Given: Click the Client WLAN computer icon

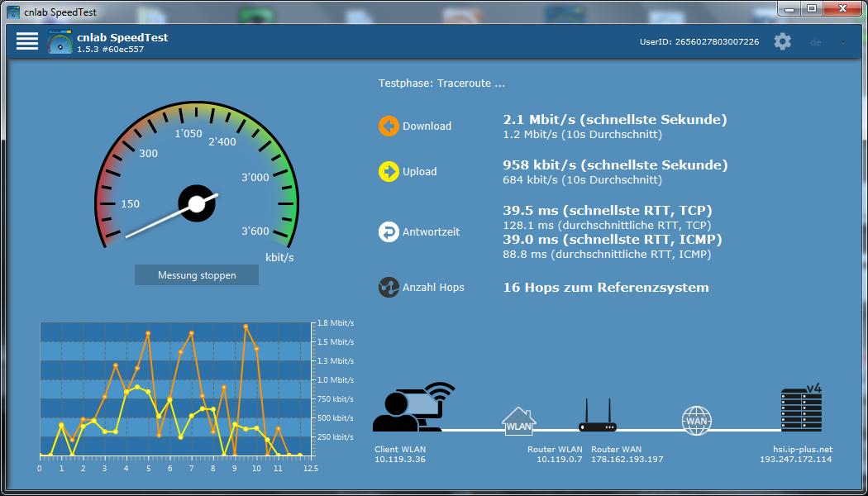Looking at the screenshot, I should click(x=413, y=407).
